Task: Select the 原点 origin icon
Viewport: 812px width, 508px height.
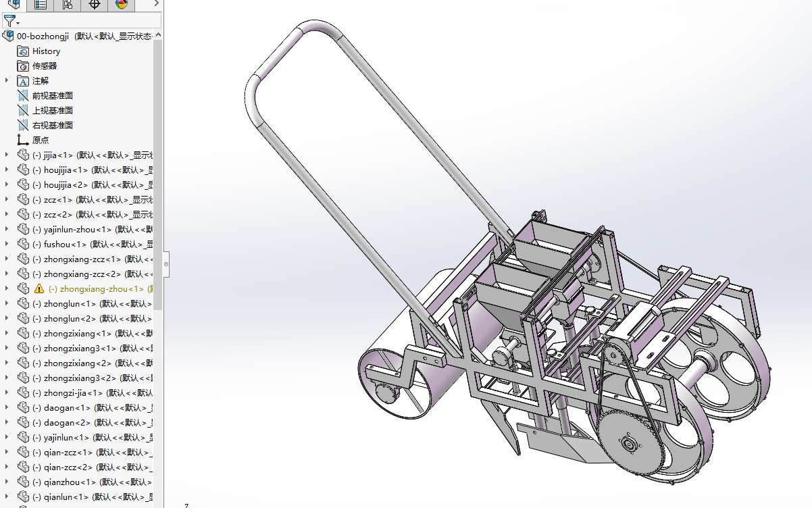Action: pyautogui.click(x=23, y=140)
